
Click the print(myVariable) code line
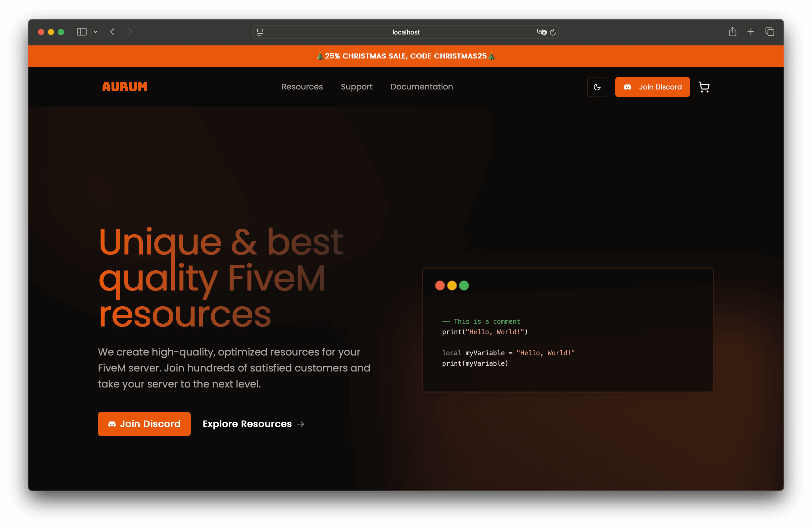(x=475, y=363)
